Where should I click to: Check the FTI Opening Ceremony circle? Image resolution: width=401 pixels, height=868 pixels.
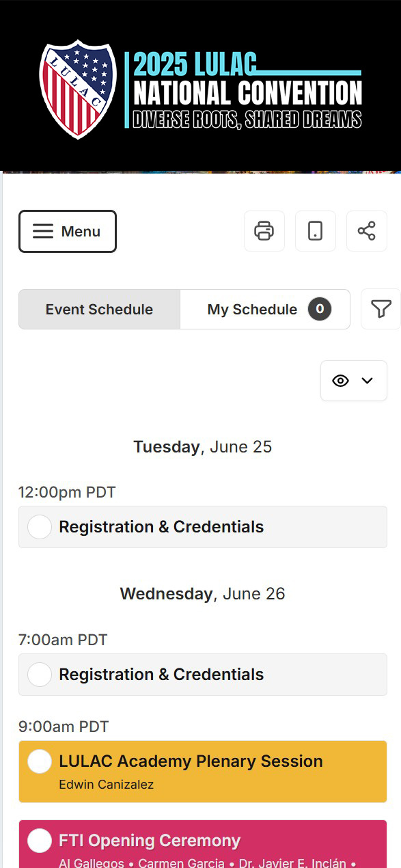click(x=40, y=841)
